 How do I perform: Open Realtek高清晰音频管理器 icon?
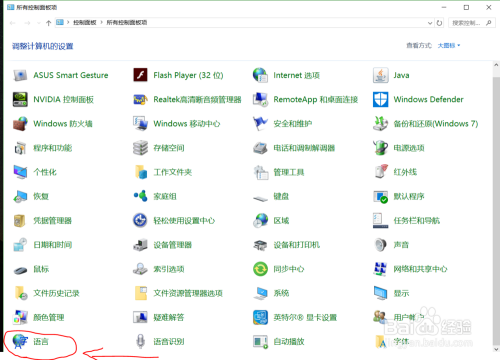click(x=140, y=99)
